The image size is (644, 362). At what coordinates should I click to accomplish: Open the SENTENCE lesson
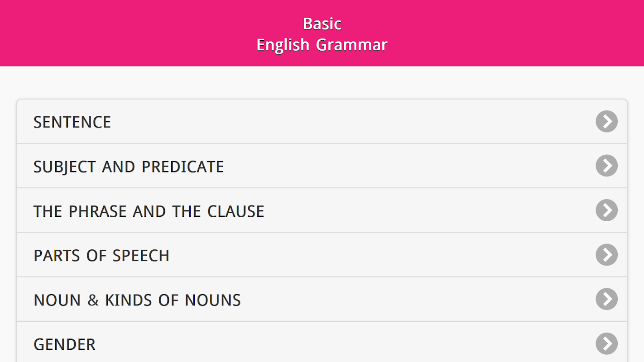72,122
